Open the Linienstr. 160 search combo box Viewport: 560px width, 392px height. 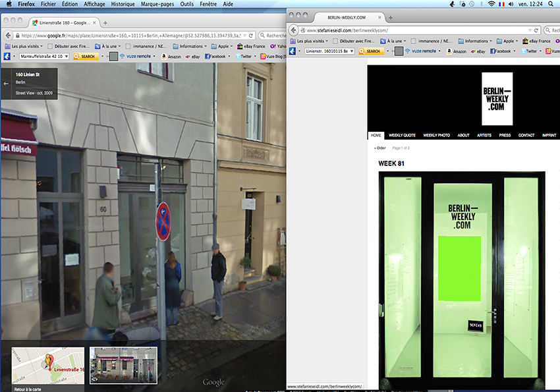click(329, 51)
